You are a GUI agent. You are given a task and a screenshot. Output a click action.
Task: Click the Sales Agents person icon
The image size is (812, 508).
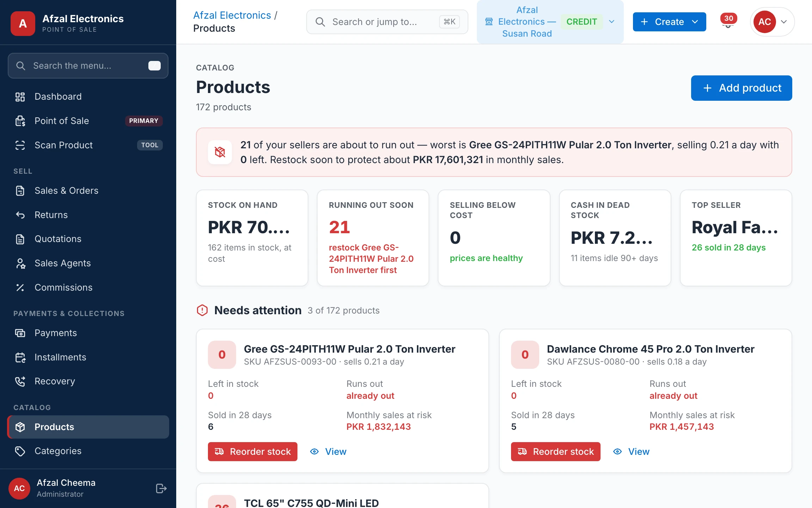coord(20,263)
